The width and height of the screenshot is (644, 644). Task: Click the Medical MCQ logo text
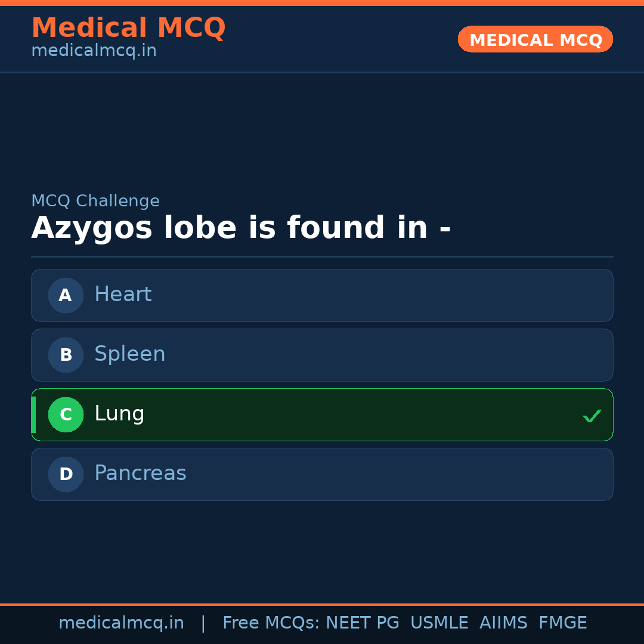click(128, 28)
